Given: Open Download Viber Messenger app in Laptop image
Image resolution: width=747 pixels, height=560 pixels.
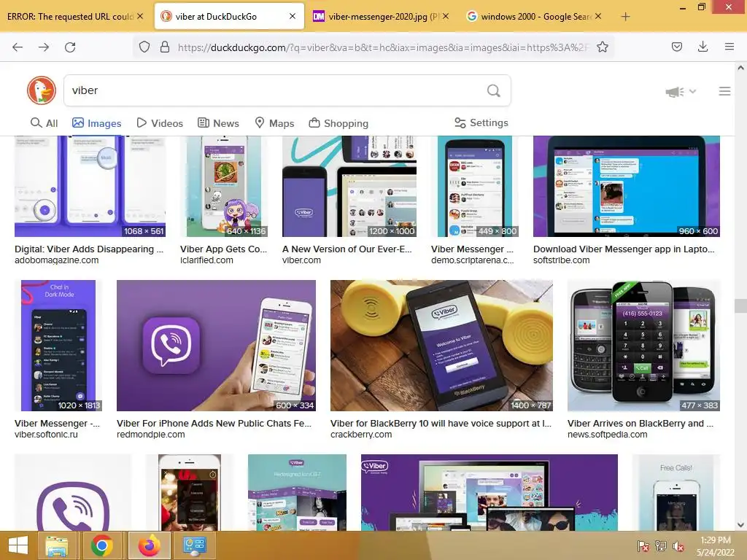Looking at the screenshot, I should coord(627,186).
